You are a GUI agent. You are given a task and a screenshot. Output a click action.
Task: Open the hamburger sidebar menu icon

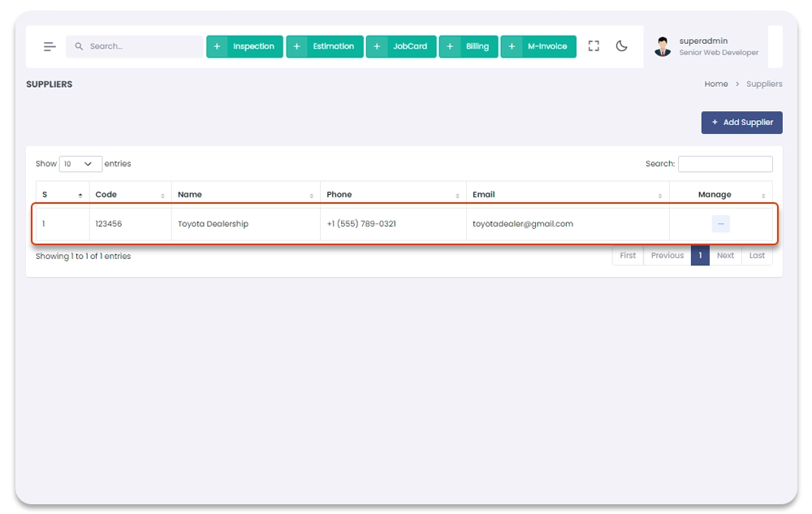[50, 47]
